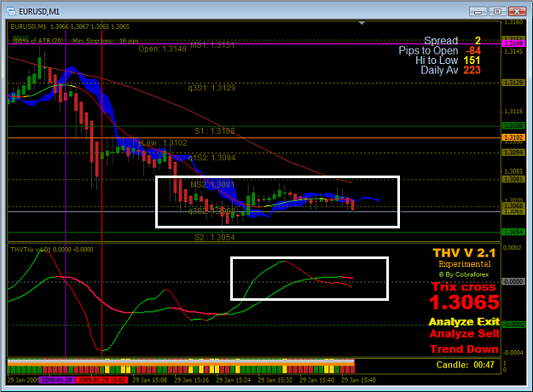The image size is (533, 392).
Task: Click the 1.3094 price label on axis
Action: coord(513,153)
